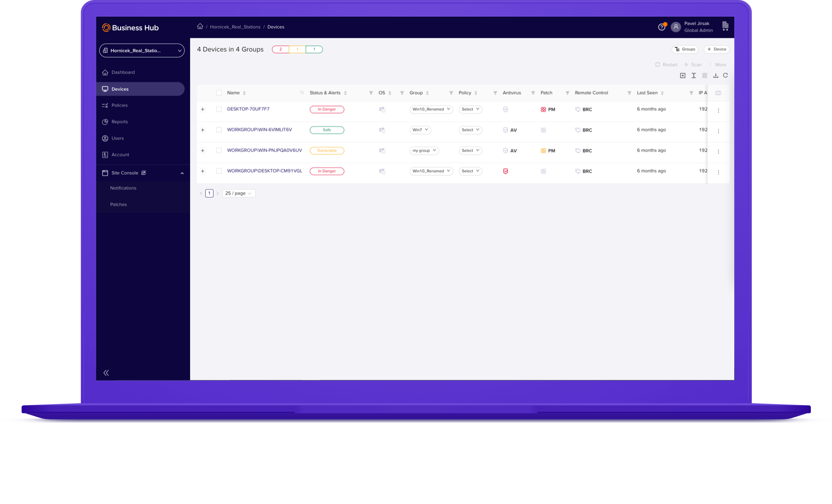Filter by the red In Danger count pill

click(280, 49)
